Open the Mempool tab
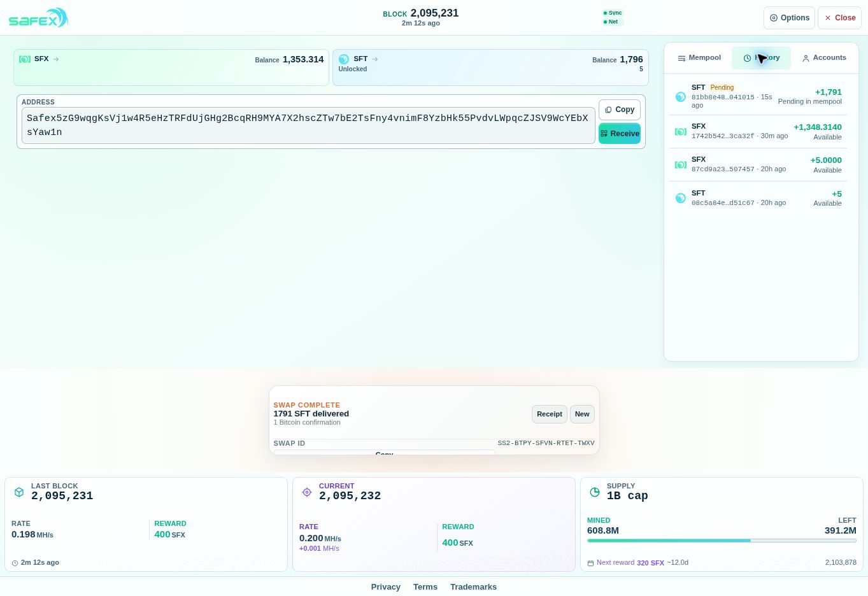 [x=699, y=58]
